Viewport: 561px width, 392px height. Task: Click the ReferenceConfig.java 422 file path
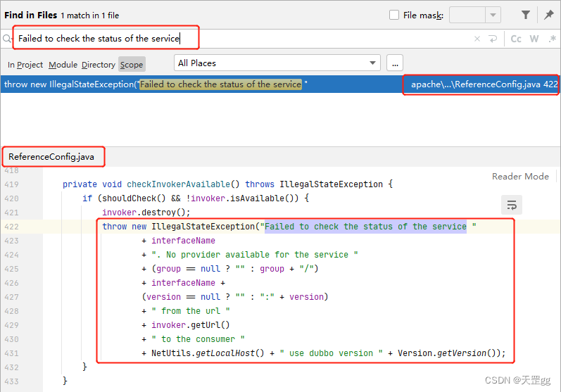(484, 84)
